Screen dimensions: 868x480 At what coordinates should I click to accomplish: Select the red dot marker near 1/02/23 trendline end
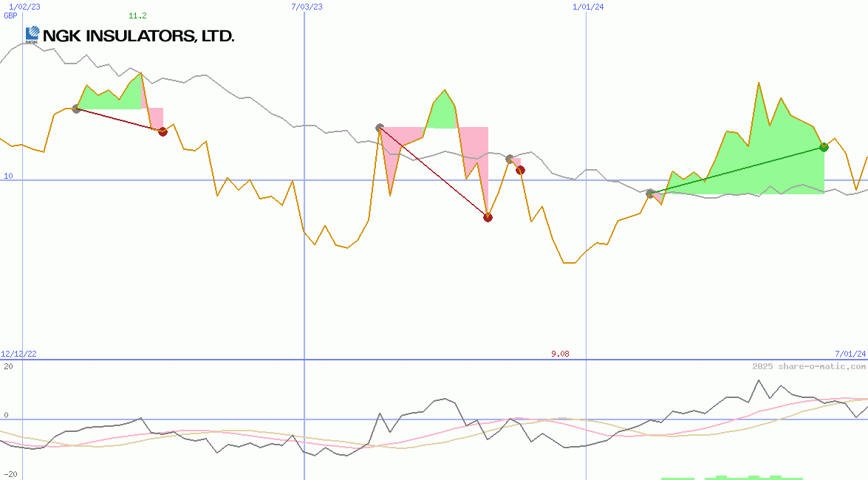[x=163, y=131]
